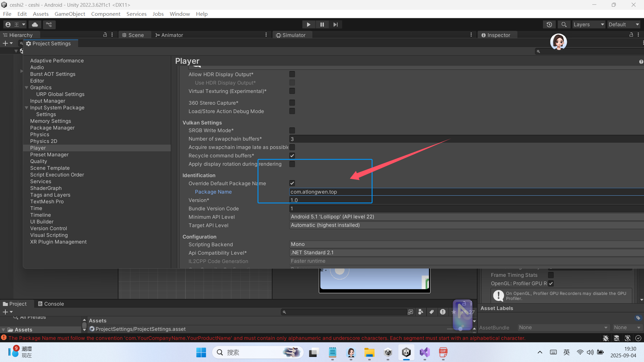Toggle Load/Store Action Debug Mode checkbox

click(x=292, y=111)
